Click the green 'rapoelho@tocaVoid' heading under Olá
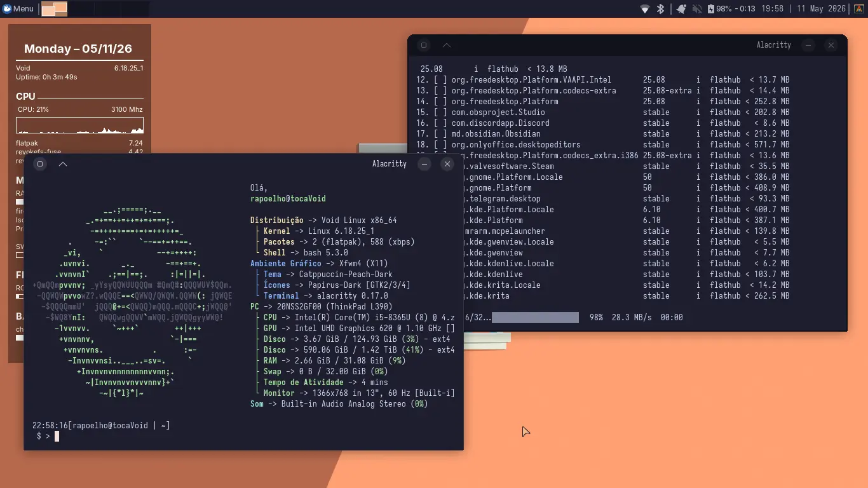Image resolution: width=868 pixels, height=488 pixels. pos(288,199)
